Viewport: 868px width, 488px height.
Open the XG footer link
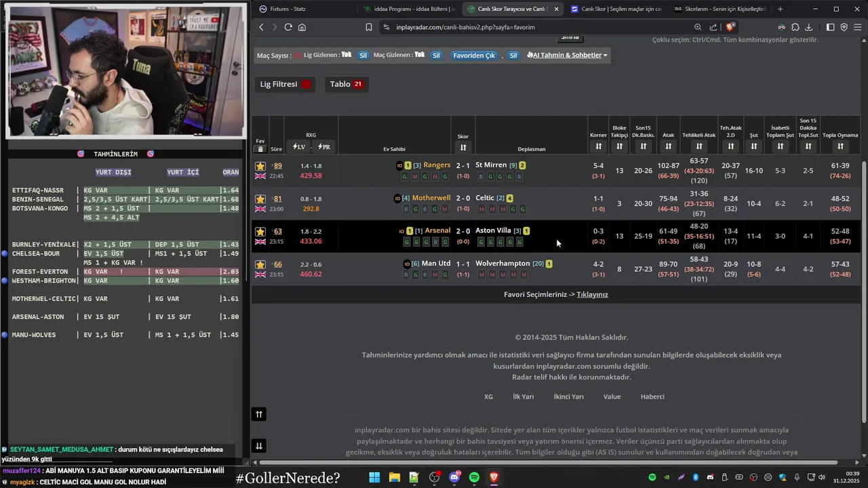488,396
